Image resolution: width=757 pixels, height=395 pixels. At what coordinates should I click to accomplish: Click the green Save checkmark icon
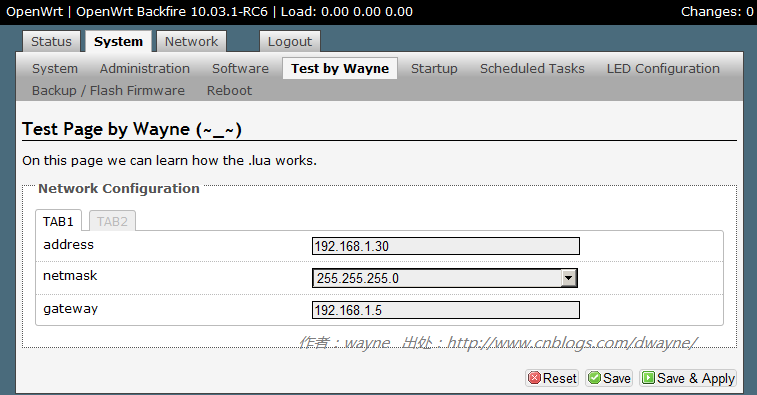point(594,378)
